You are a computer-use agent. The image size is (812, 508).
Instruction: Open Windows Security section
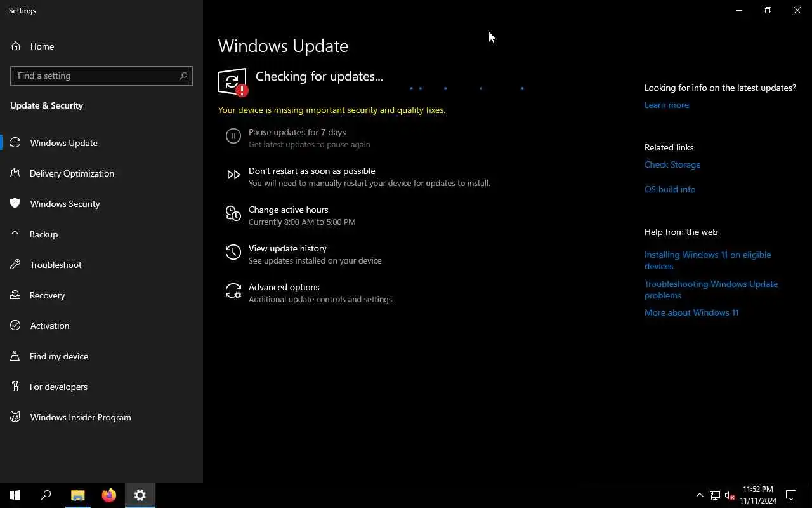(x=101, y=204)
